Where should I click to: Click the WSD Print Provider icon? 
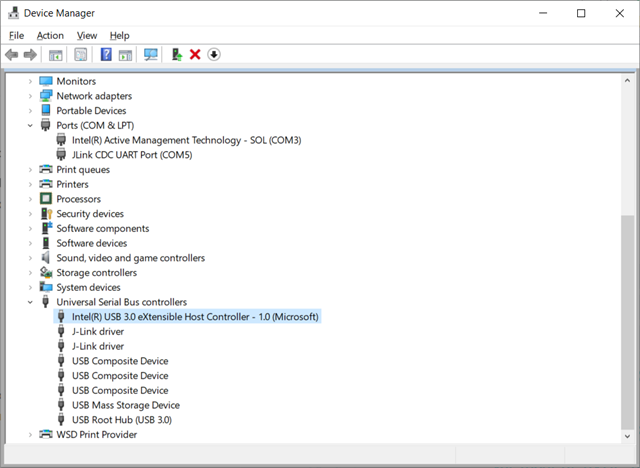pos(46,434)
